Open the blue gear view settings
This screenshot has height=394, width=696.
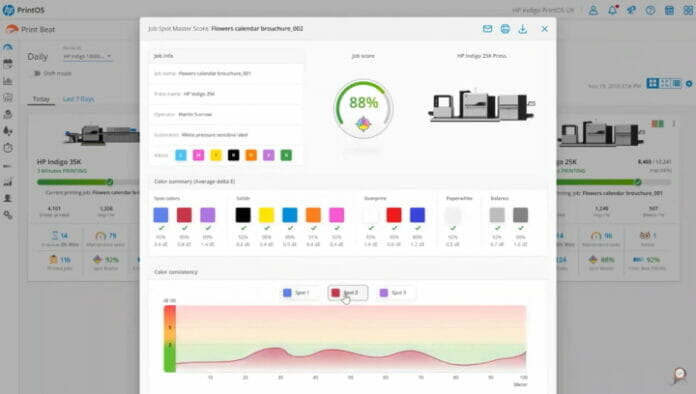point(689,83)
